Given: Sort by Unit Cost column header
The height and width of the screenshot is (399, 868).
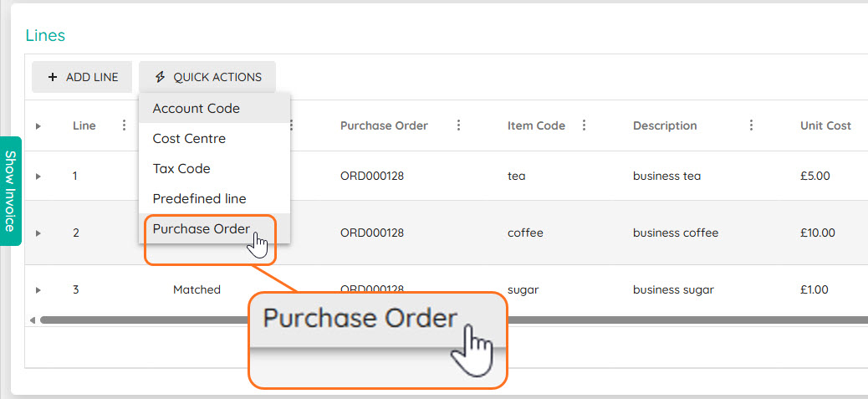Looking at the screenshot, I should click(825, 125).
